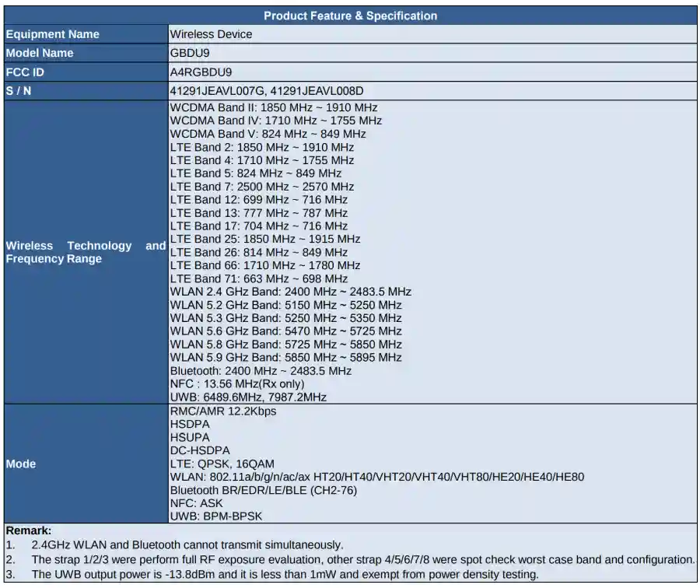Image resolution: width=700 pixels, height=588 pixels.
Task: Click the RMC/AMR 12.2Kbps mode line
Action: tap(223, 411)
